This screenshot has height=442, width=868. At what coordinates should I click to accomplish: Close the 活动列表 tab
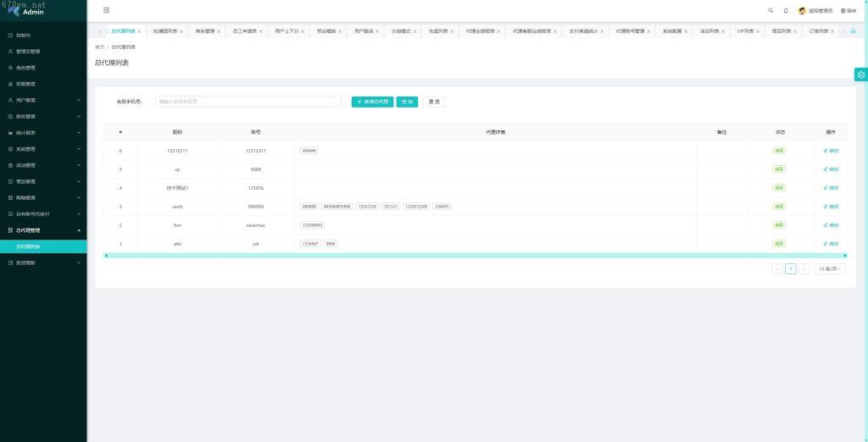coord(723,31)
